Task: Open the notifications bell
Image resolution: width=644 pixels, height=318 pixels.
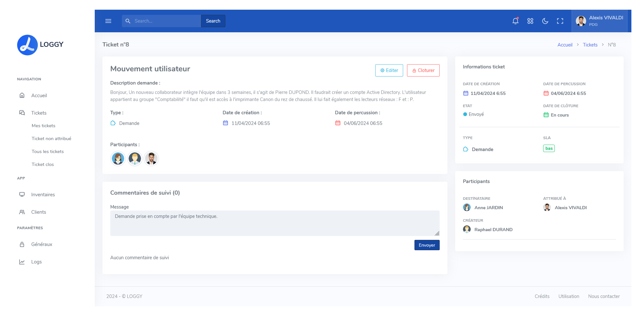Action: tap(515, 21)
